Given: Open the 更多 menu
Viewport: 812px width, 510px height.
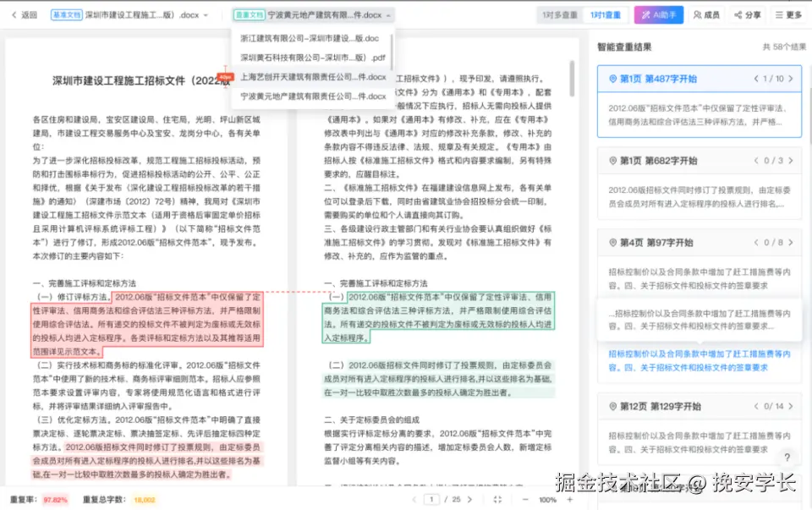Looking at the screenshot, I should click(788, 15).
